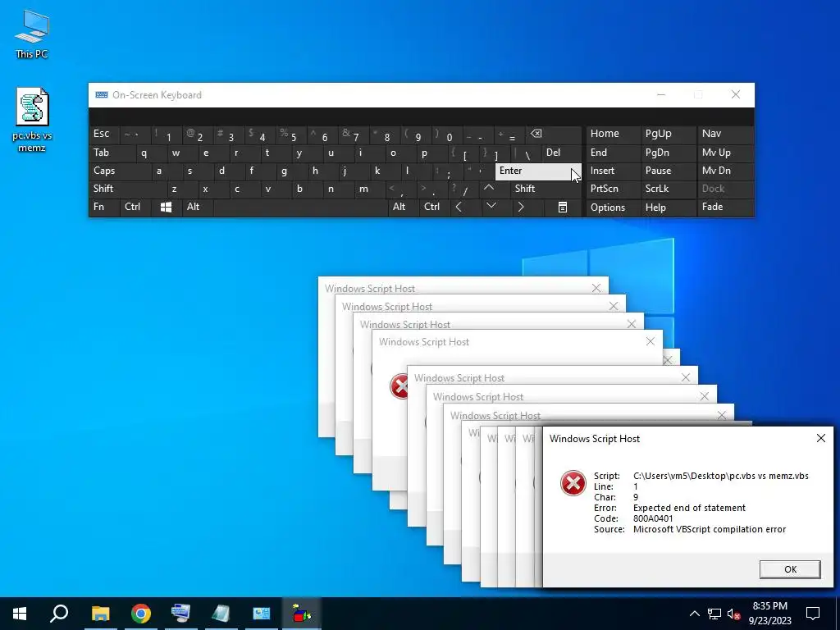Viewport: 840px width, 630px height.
Task: Click the backslash key
Action: tap(525, 153)
